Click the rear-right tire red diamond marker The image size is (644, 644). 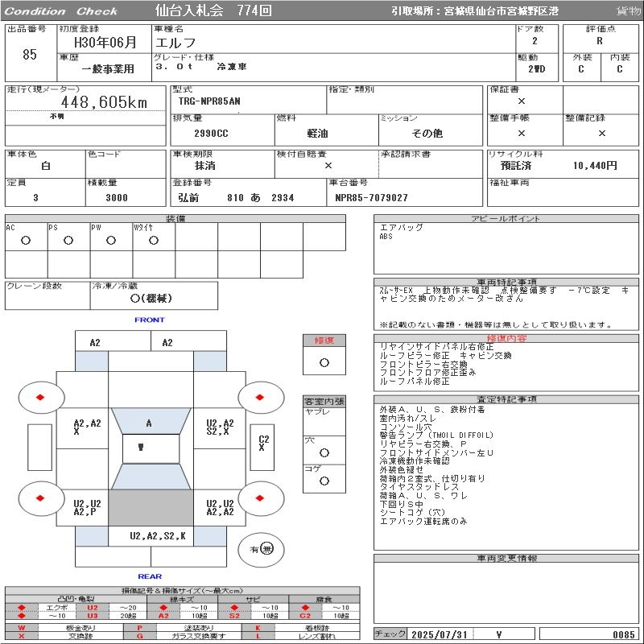[x=259, y=498]
